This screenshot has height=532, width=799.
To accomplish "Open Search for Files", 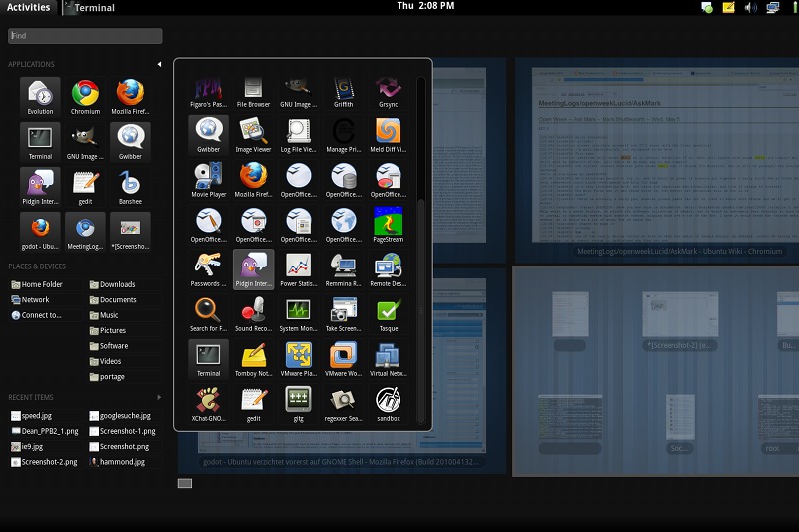I will click(x=208, y=314).
